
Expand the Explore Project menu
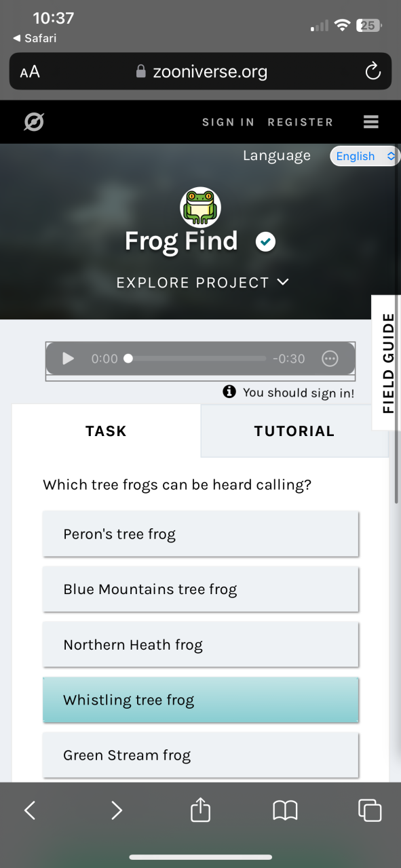(x=203, y=282)
